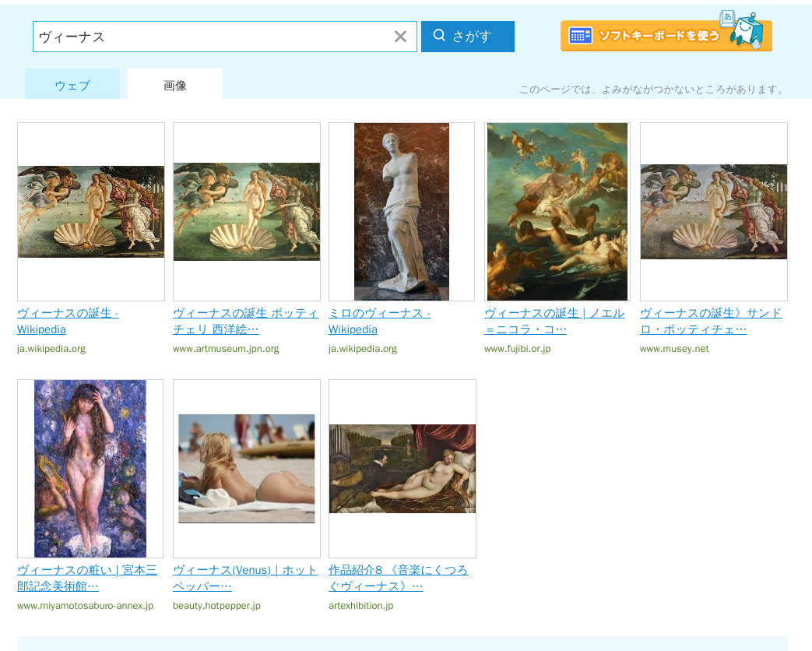Image resolution: width=812 pixels, height=651 pixels.
Task: Click ja.wikipedia.org under ヴィーナスの誕生 - Wikipedia
Action: click(x=51, y=349)
